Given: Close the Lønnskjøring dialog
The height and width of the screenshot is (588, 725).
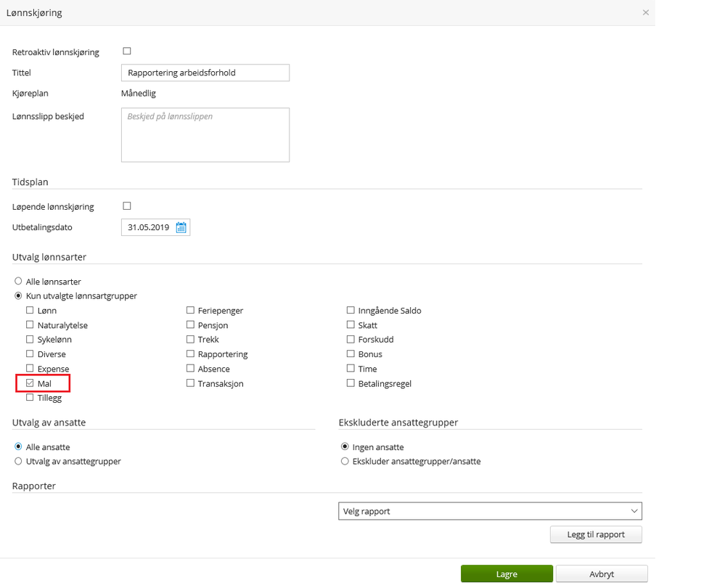Looking at the screenshot, I should tap(645, 12).
